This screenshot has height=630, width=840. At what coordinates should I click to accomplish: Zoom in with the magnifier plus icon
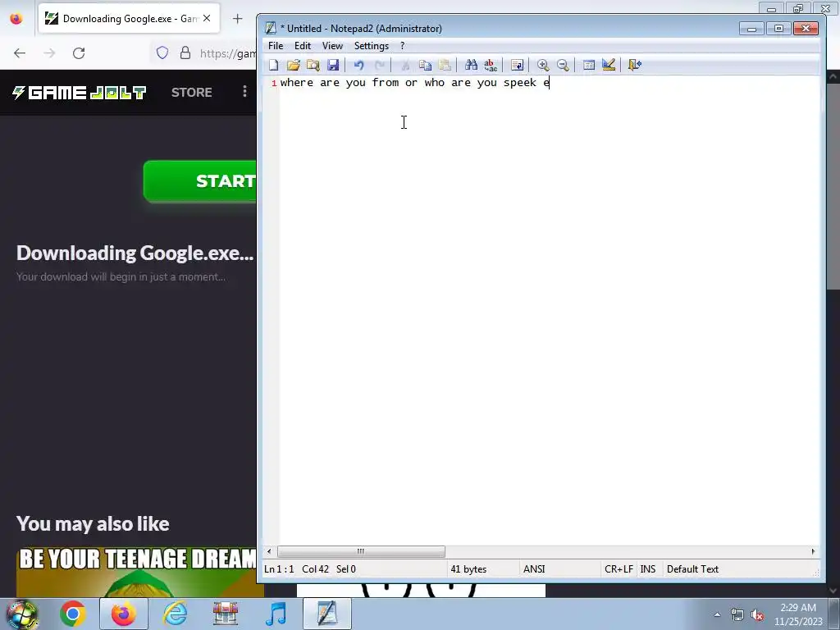(543, 65)
